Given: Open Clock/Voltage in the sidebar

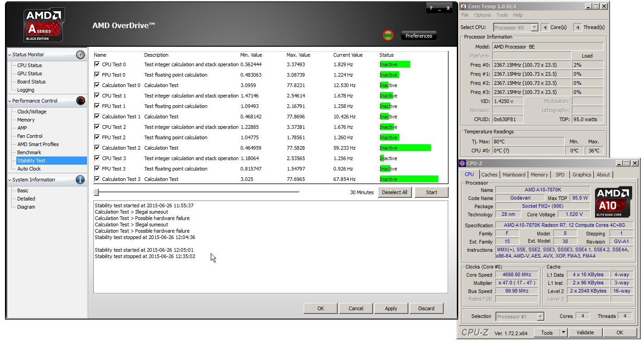Looking at the screenshot, I should 32,112.
